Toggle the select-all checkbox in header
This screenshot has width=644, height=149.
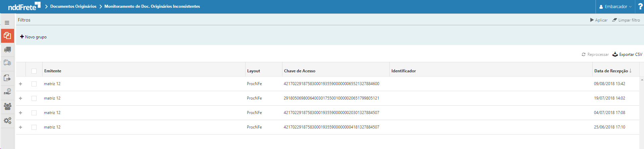coord(34,71)
